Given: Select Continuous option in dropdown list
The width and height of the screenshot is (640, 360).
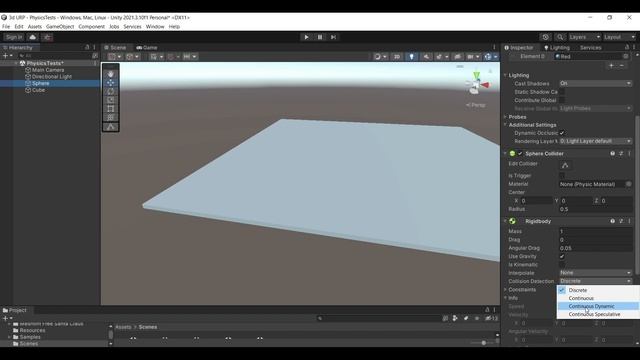Looking at the screenshot, I should point(598,298).
